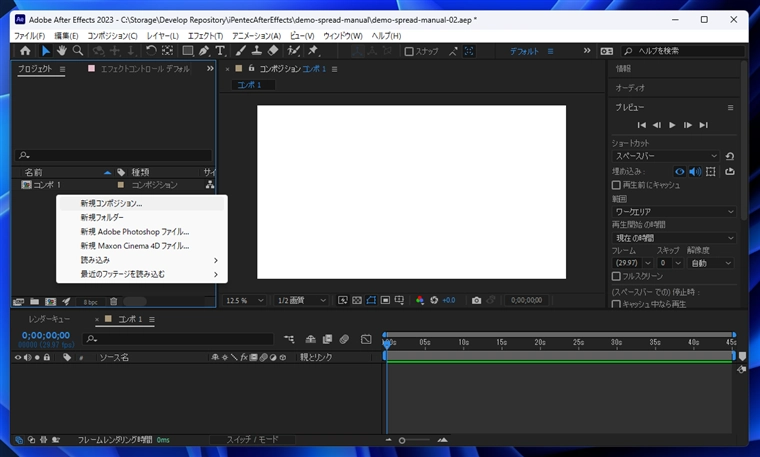Open the (29.97) frame rate dropdown
This screenshot has height=457, width=760.
(632, 263)
